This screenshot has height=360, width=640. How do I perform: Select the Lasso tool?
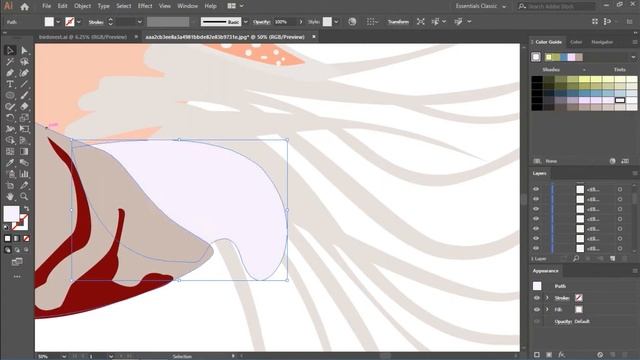pos(24,62)
